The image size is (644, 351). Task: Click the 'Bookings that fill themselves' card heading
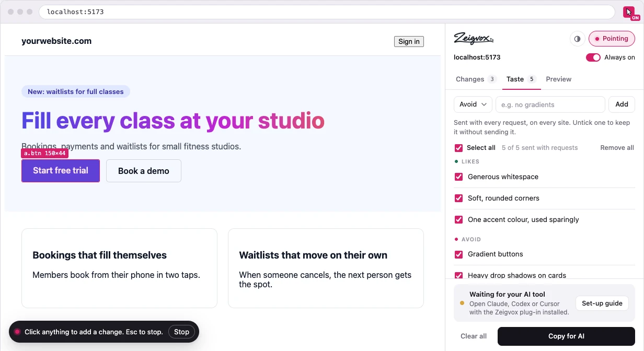(99, 255)
